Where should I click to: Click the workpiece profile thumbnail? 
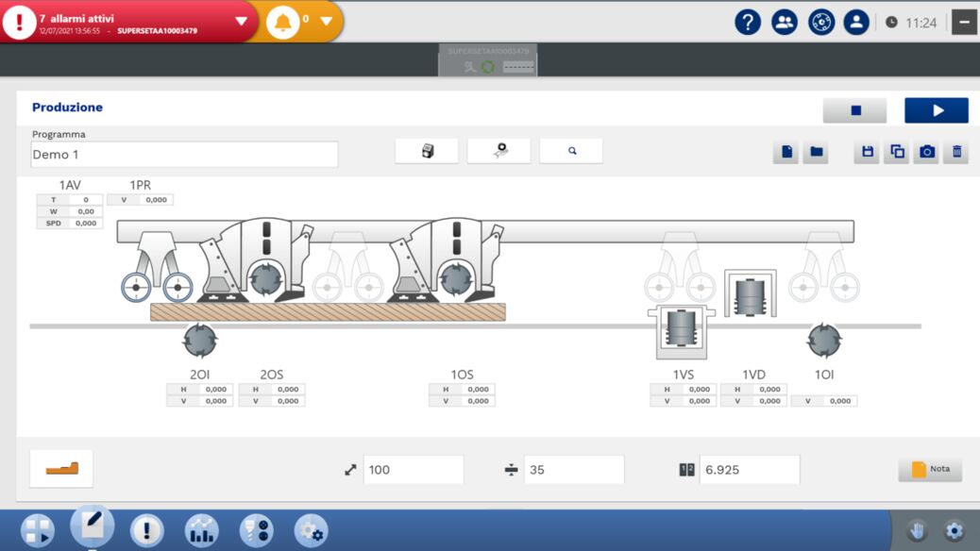click(x=61, y=468)
